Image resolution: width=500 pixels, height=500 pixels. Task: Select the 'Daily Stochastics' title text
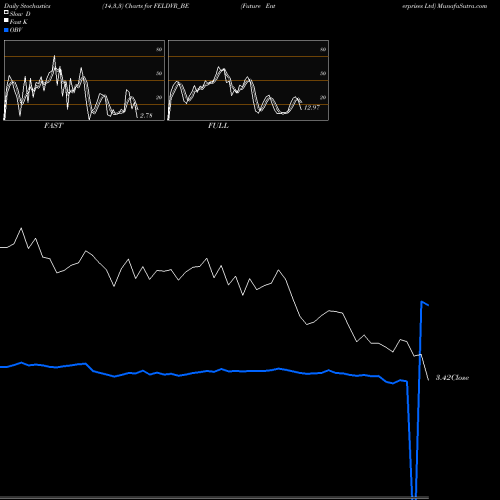point(27,6)
